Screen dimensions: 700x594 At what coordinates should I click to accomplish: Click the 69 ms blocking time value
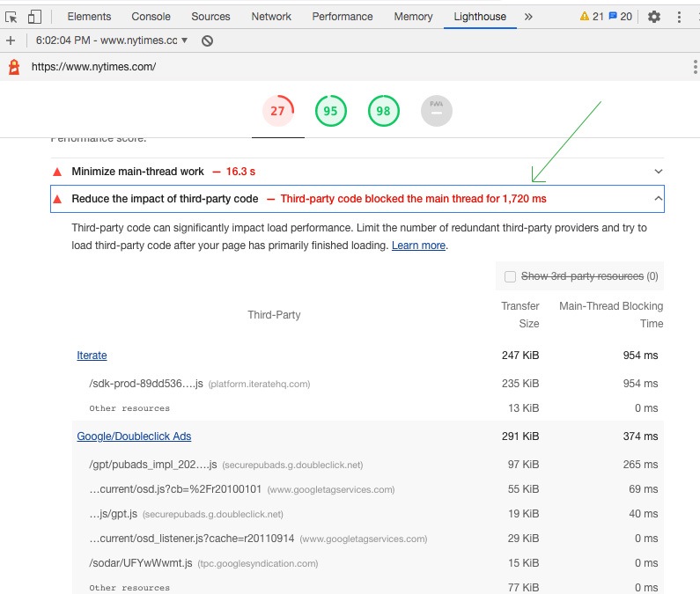point(644,489)
